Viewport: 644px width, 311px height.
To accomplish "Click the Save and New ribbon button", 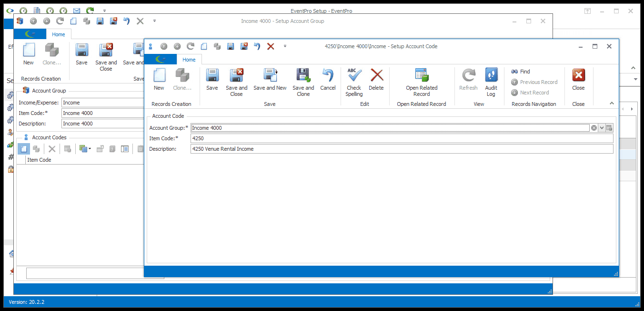I will 270,80.
